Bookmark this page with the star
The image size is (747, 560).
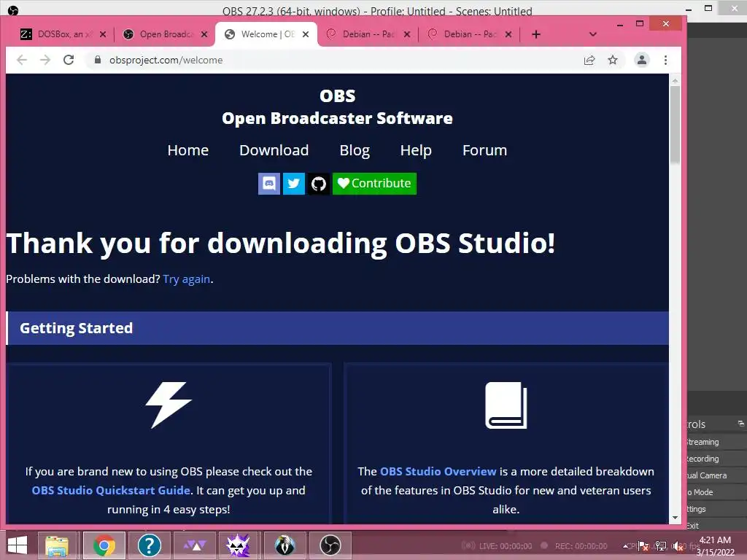[x=613, y=60]
